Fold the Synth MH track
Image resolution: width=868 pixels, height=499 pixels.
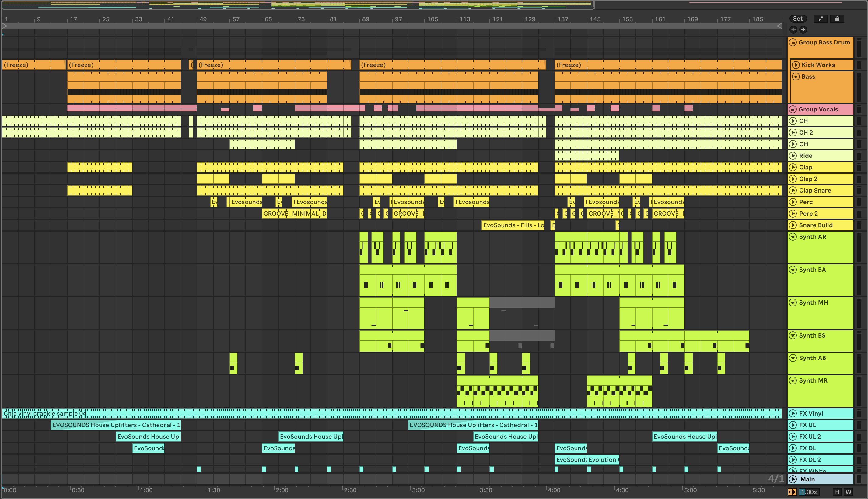point(793,303)
